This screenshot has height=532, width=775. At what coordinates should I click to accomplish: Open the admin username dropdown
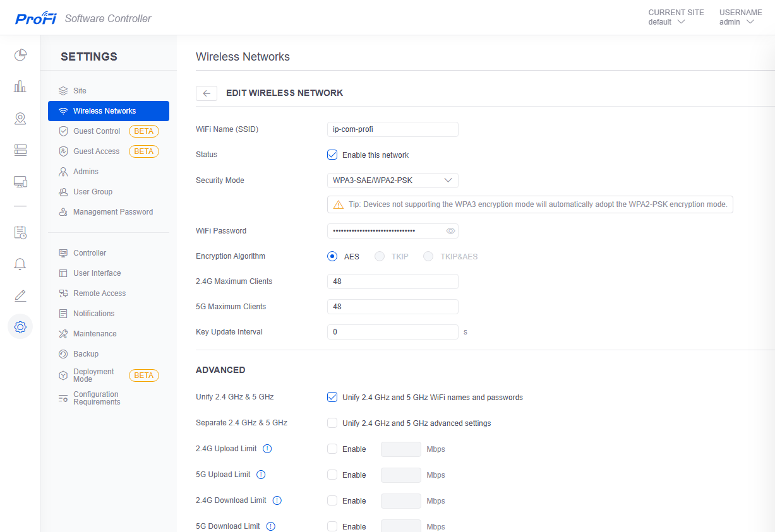[737, 22]
